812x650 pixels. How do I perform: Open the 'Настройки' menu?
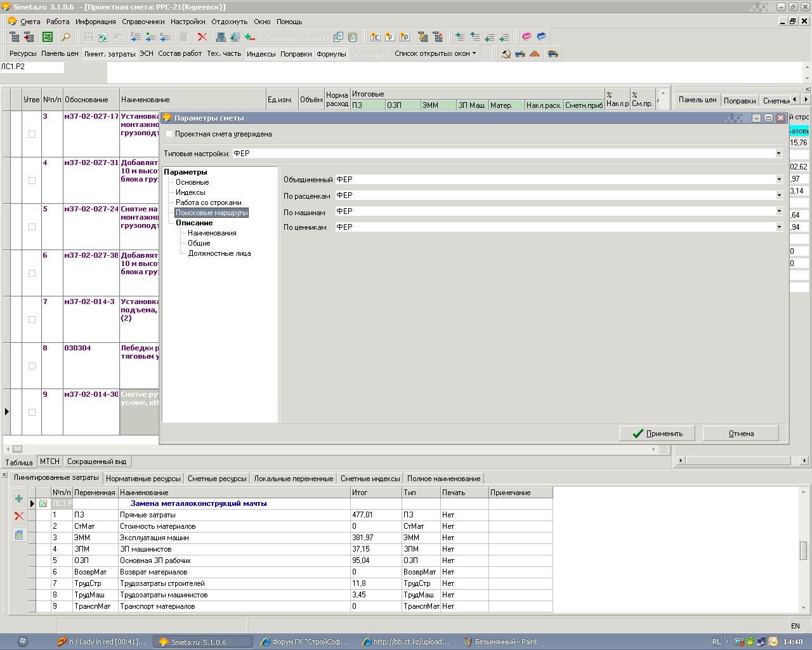188,22
